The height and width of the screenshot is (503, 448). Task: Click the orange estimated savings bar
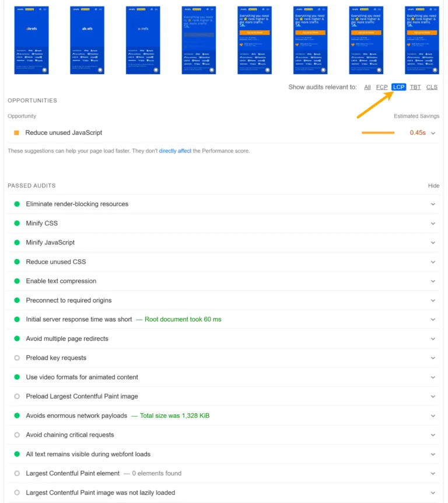(x=378, y=133)
